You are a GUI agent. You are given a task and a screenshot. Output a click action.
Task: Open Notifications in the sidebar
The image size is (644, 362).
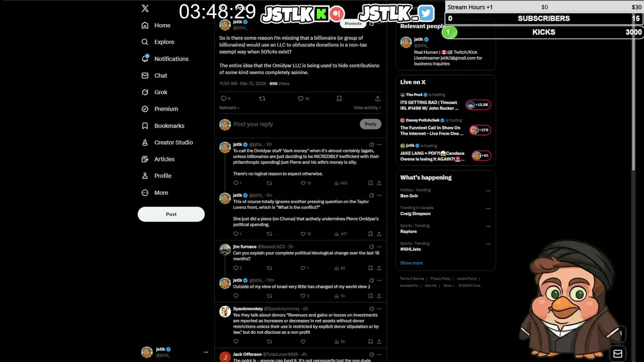point(165,59)
